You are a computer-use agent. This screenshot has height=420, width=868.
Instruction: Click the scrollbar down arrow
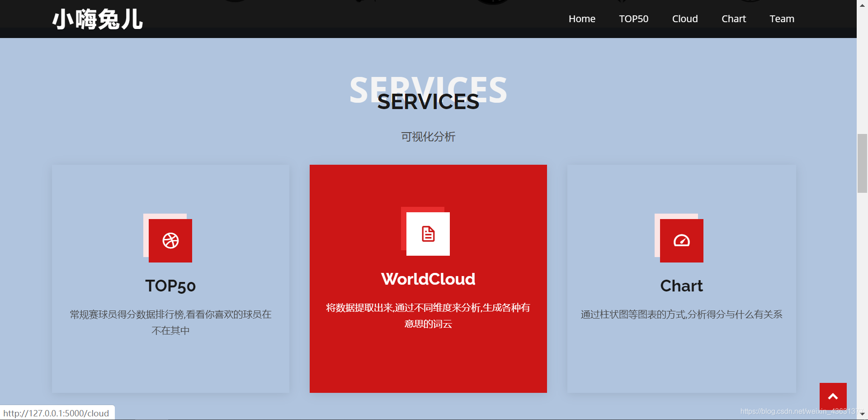(862, 414)
